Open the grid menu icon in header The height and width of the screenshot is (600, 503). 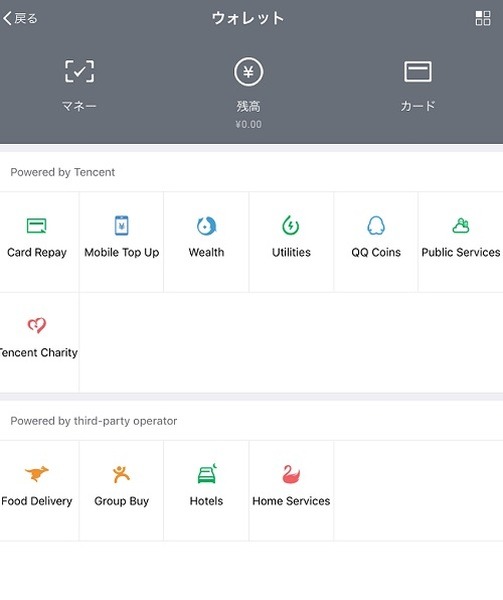[483, 18]
